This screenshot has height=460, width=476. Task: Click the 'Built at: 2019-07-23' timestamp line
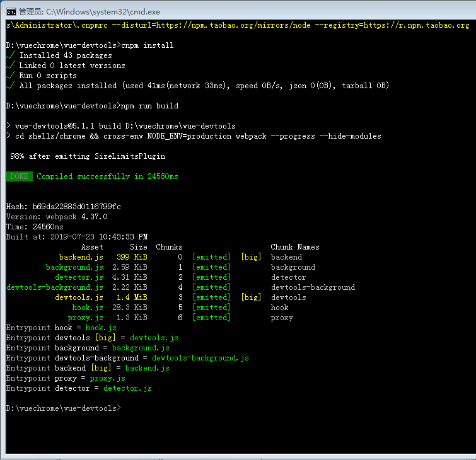tap(77, 237)
